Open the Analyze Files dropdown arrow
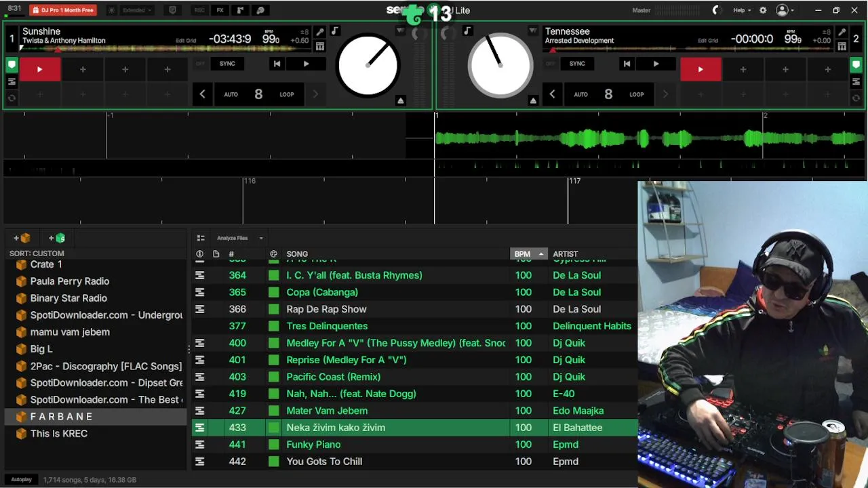Viewport: 868px width, 488px height. 261,238
